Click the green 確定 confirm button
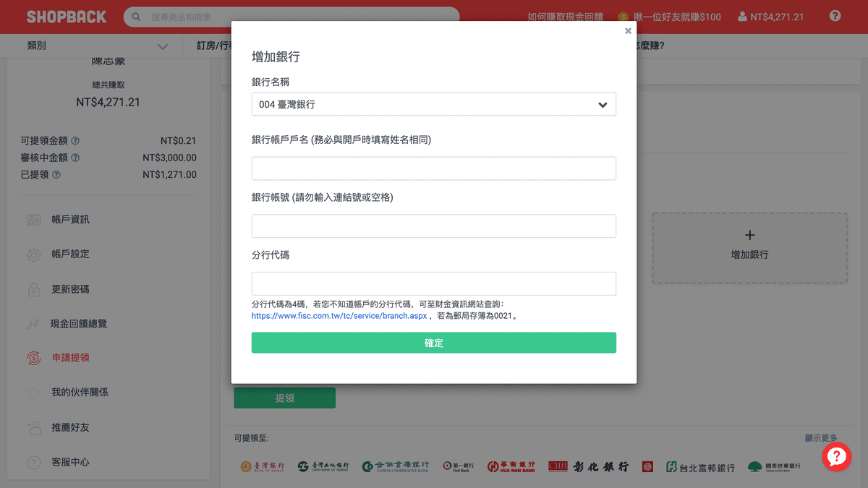 click(x=434, y=343)
